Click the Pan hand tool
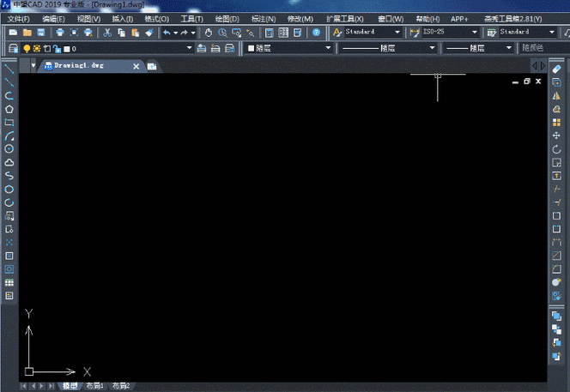 [209, 33]
